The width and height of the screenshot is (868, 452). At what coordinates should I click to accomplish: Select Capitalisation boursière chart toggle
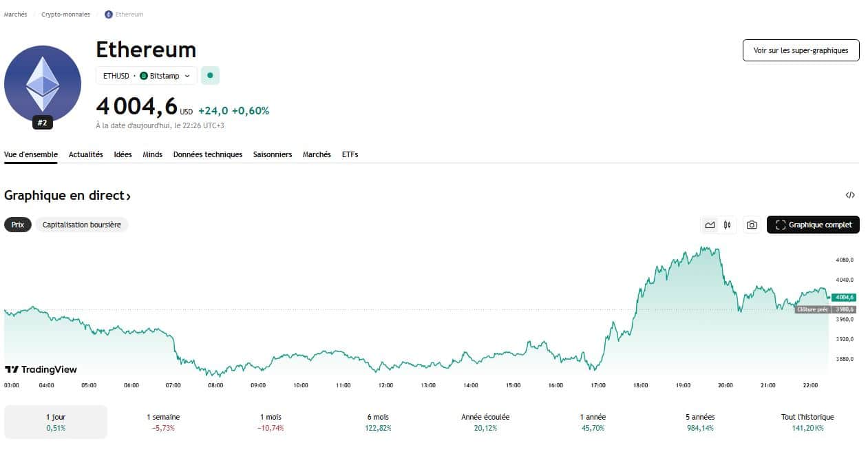click(x=81, y=225)
